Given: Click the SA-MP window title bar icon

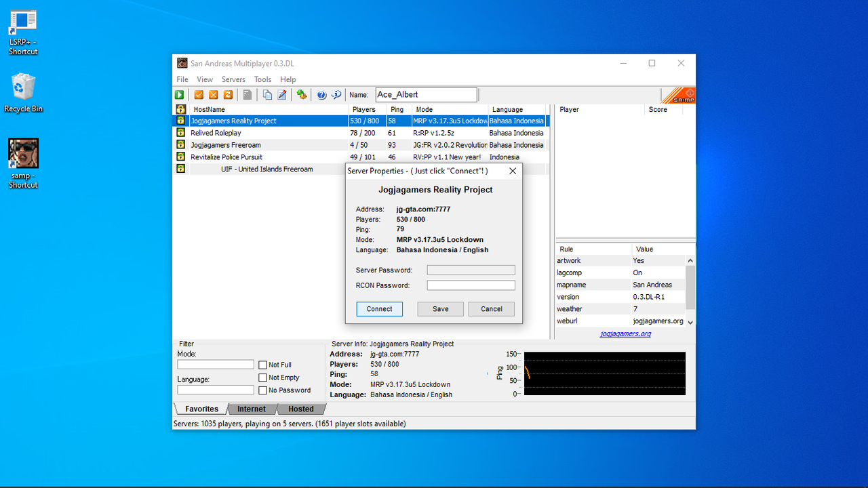Looking at the screenshot, I should [x=182, y=63].
